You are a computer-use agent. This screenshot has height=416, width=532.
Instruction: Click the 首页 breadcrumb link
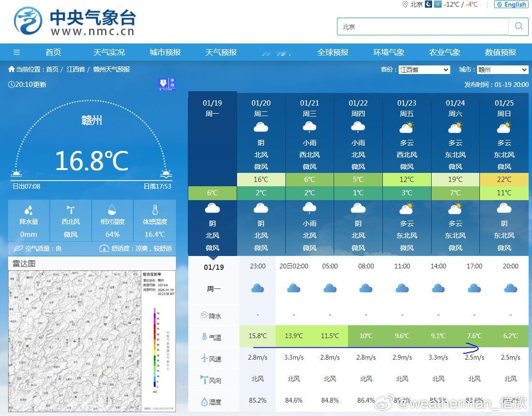52,69
